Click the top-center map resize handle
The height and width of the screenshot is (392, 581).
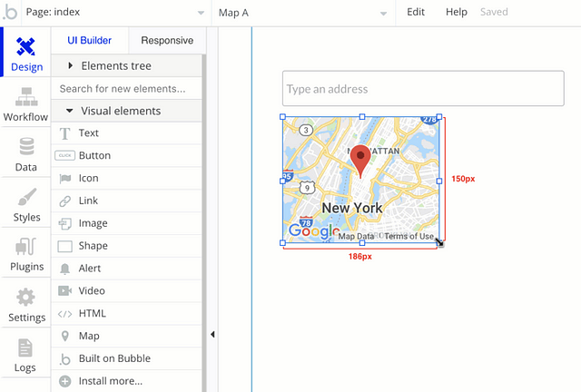tap(362, 117)
